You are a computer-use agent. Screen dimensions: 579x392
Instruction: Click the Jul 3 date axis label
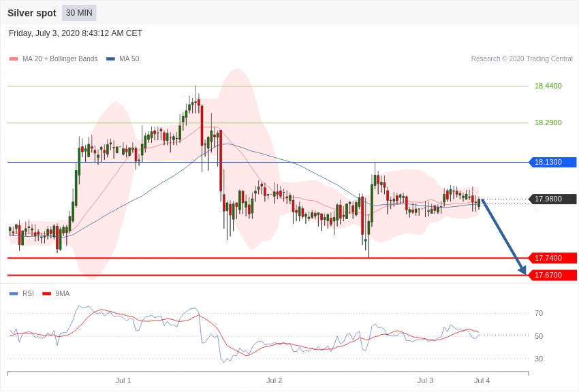pyautogui.click(x=425, y=380)
